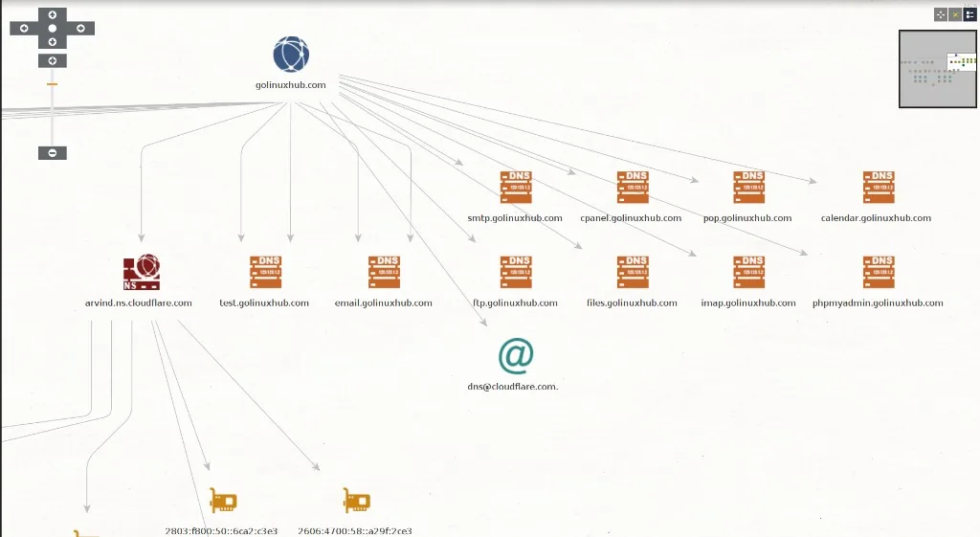
Task: Click the pop.golinuxhub.com label
Action: pos(747,218)
